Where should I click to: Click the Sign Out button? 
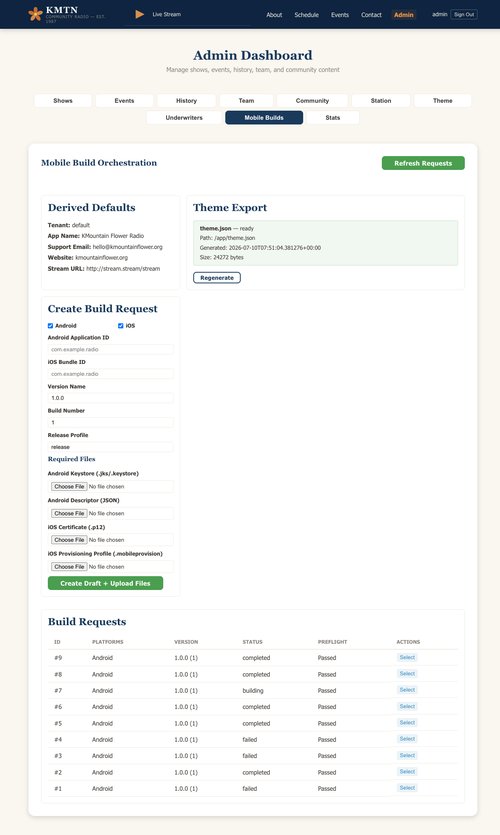464,14
